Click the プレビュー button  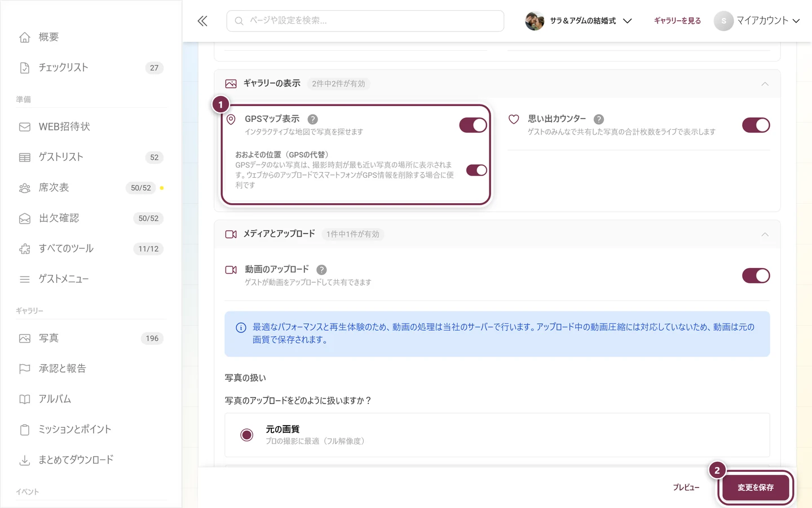coord(686,488)
